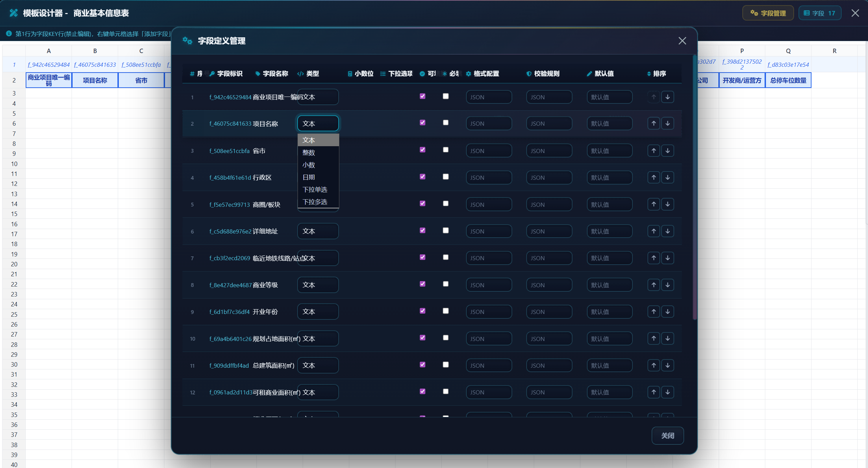Open type dropdown for 商业等级

tap(318, 285)
